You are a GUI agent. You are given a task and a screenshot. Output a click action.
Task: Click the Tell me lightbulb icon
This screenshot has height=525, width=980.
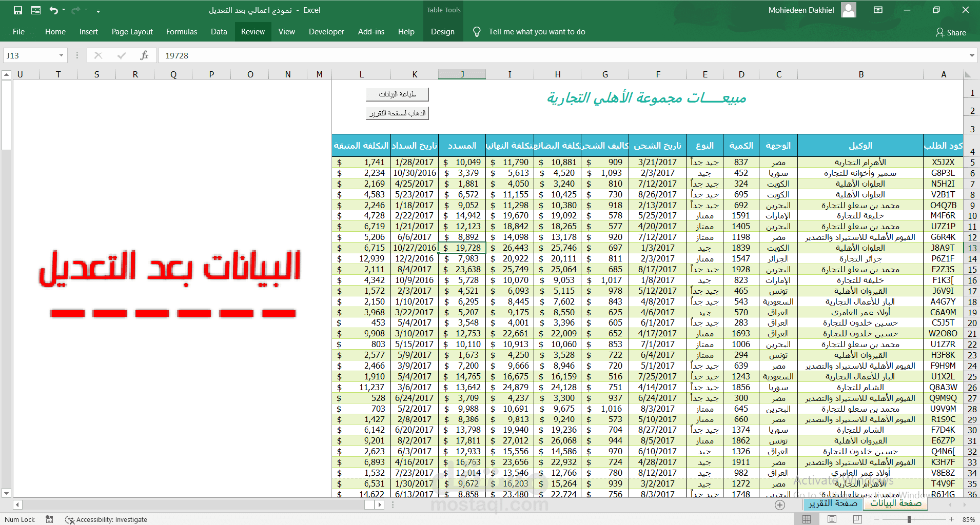click(477, 32)
